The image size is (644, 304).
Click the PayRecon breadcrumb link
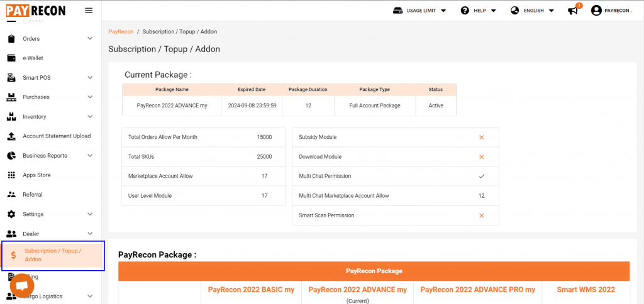click(121, 31)
